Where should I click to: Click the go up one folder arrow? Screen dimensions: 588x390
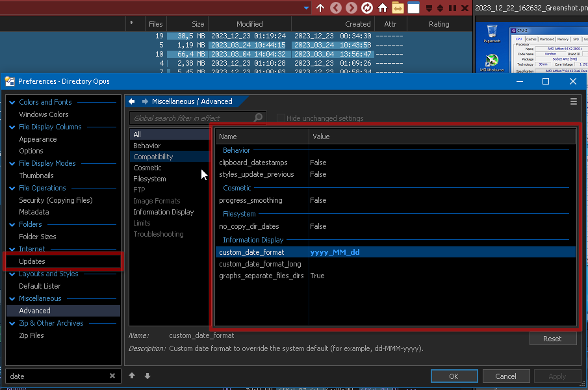pos(320,8)
